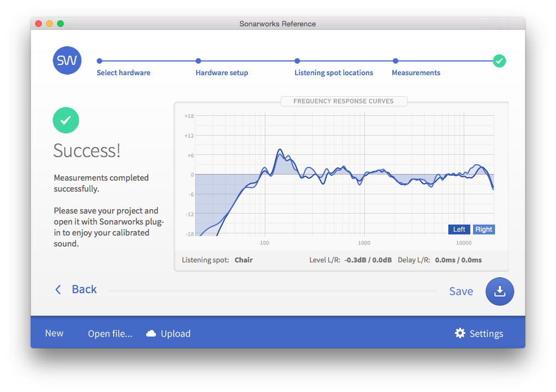Click the round download save icon
This screenshot has width=556, height=392.
499,292
